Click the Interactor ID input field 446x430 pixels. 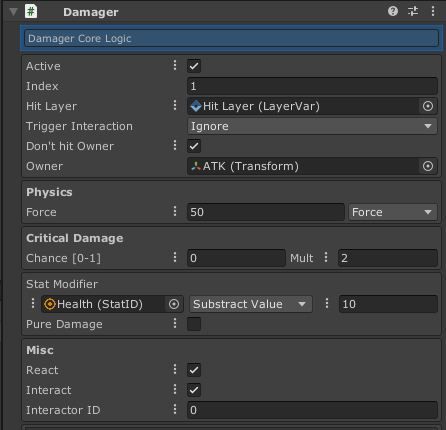point(312,410)
